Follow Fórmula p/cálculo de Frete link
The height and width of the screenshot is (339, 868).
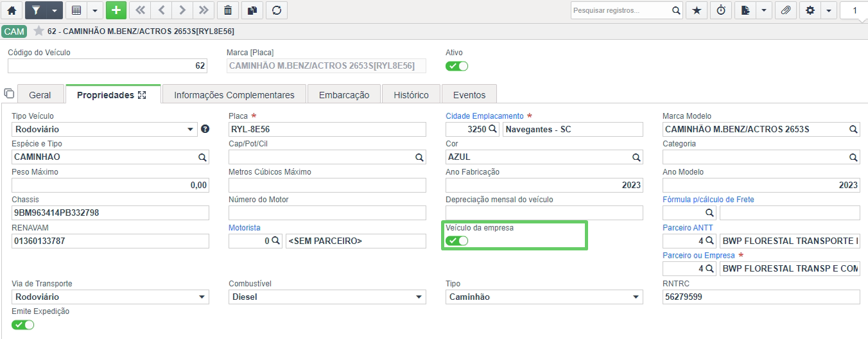coord(708,200)
